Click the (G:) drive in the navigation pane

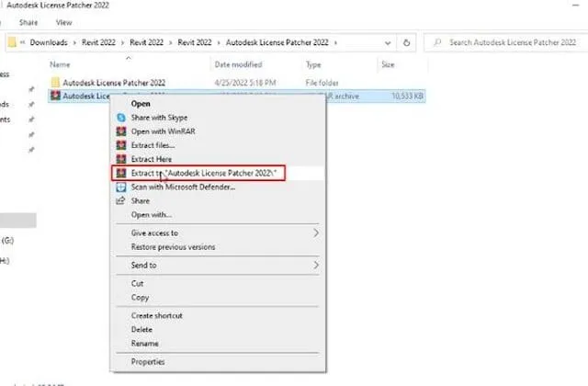(x=8, y=241)
